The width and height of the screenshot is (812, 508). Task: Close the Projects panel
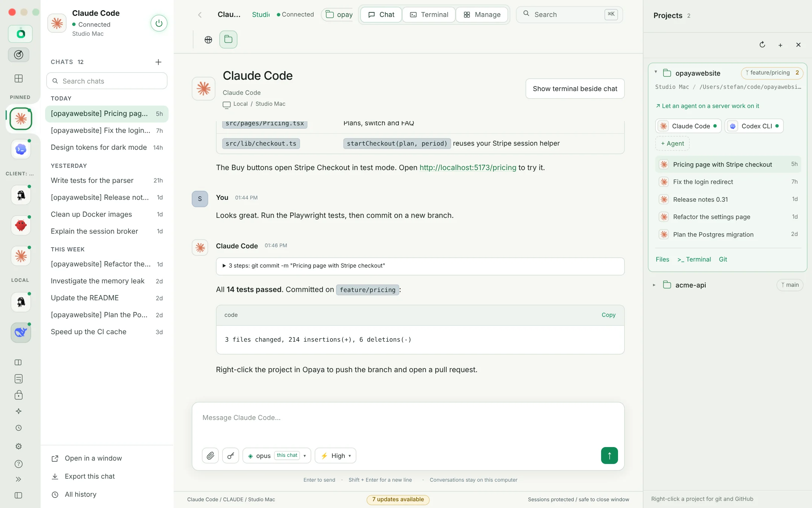(x=798, y=45)
